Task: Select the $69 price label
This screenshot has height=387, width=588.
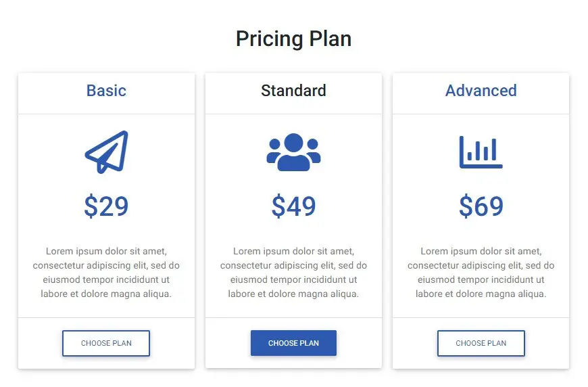Action: tap(481, 206)
